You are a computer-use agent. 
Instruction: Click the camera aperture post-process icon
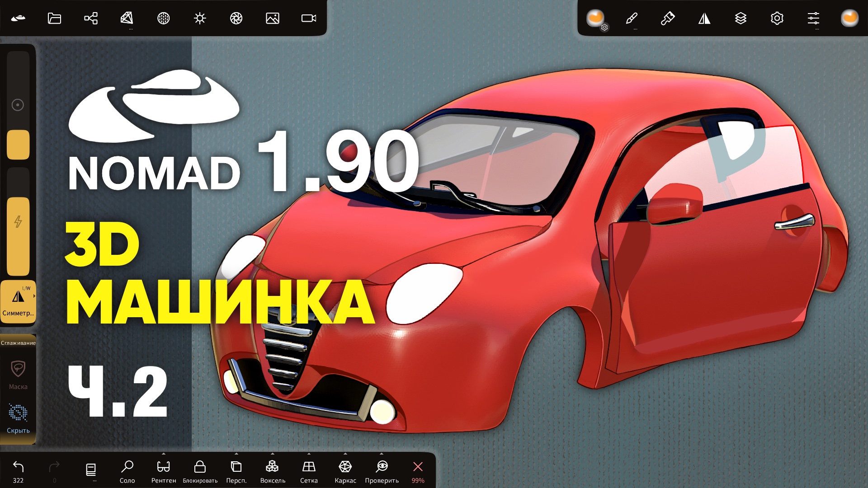pos(236,18)
